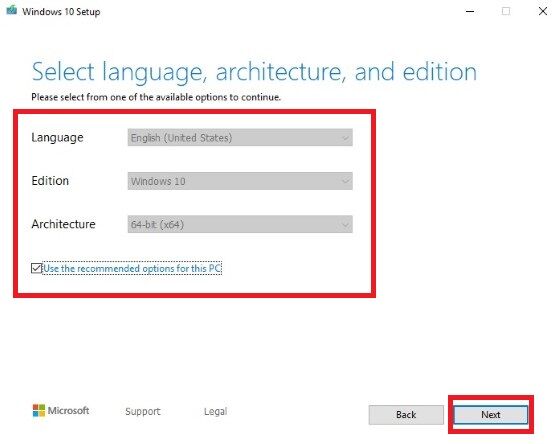Open the Support link

tap(143, 411)
